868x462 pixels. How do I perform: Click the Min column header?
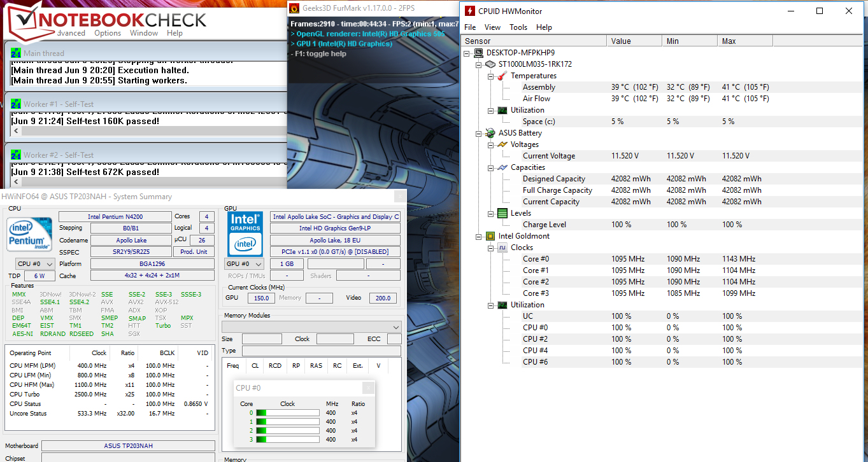[x=690, y=41]
